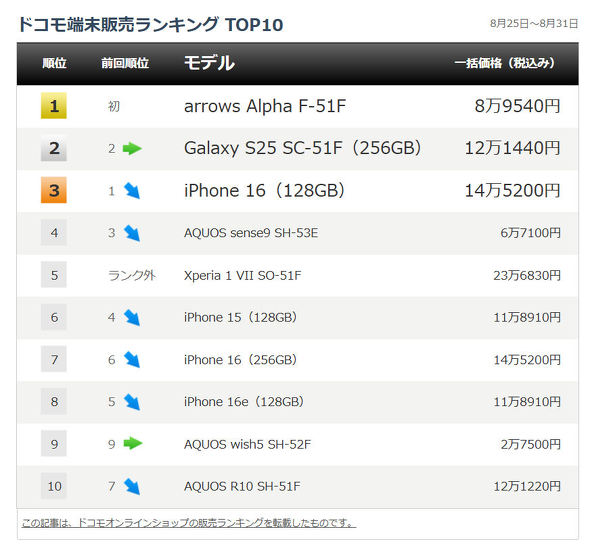The height and width of the screenshot is (548, 590).
Task: Click the silver rank 2 badge
Action: [54, 148]
